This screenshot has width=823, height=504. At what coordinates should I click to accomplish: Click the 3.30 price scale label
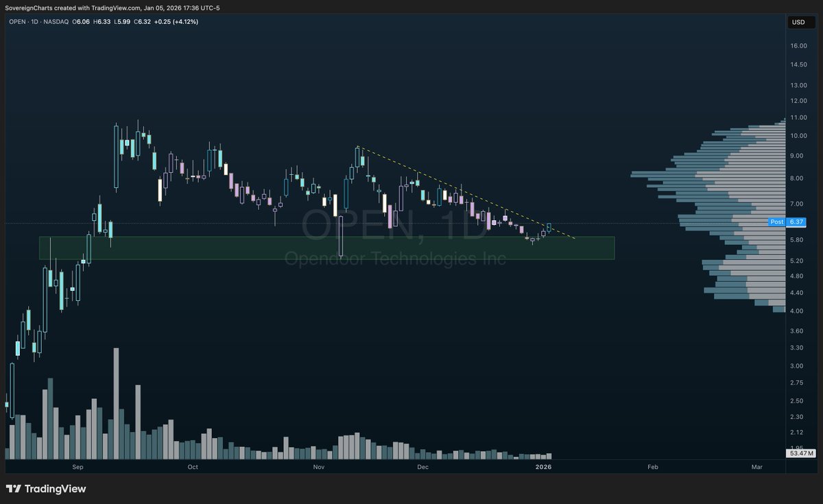click(798, 348)
